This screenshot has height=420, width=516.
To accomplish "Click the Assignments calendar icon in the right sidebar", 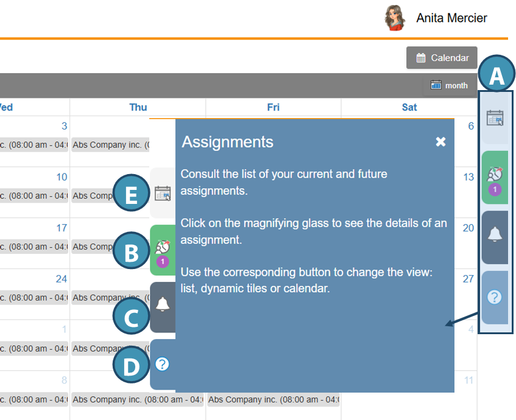I will pyautogui.click(x=495, y=118).
